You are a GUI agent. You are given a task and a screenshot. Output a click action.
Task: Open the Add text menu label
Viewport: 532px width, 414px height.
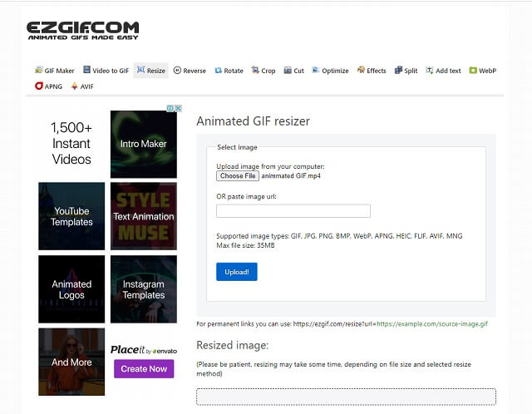pos(448,71)
